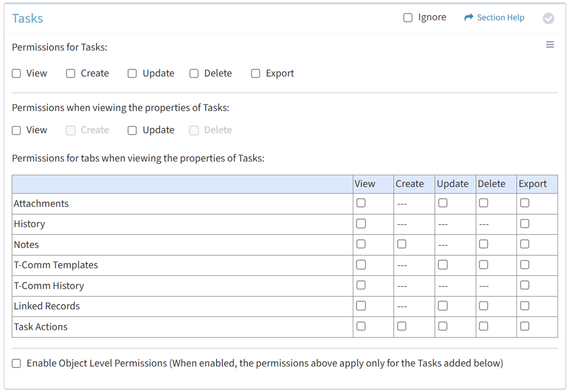
Task: Tick the Delete permission for Tasks
Action: [x=194, y=73]
